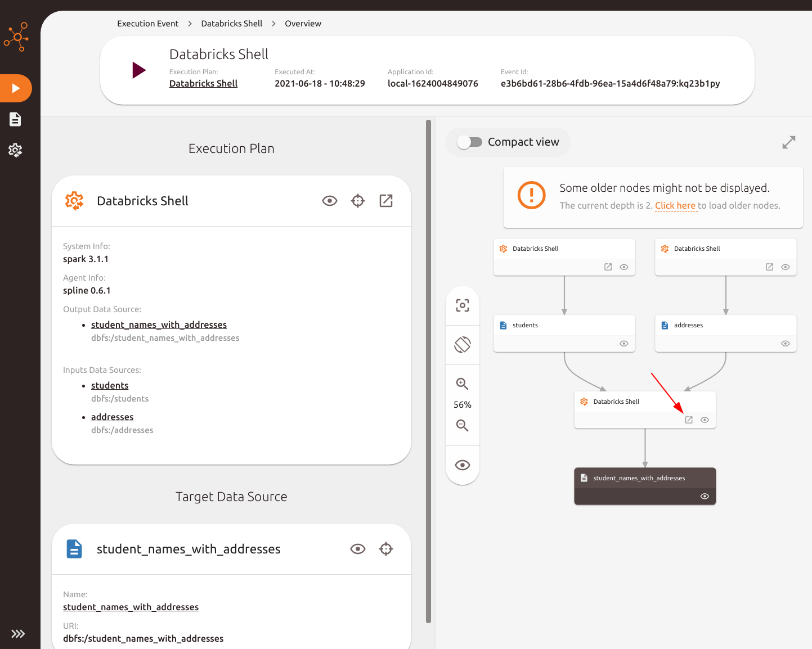
Task: Toggle eye on top-right Databricks Shell node
Action: pyautogui.click(x=786, y=267)
